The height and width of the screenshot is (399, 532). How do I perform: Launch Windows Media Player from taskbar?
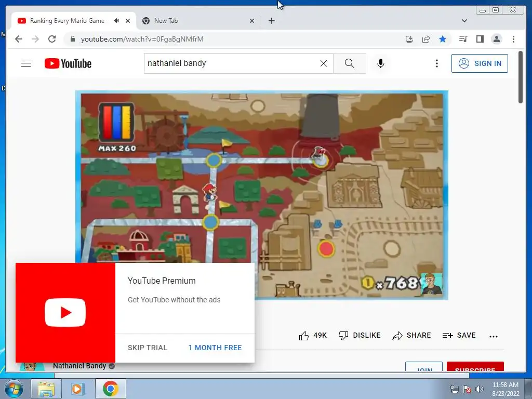pyautogui.click(x=78, y=389)
